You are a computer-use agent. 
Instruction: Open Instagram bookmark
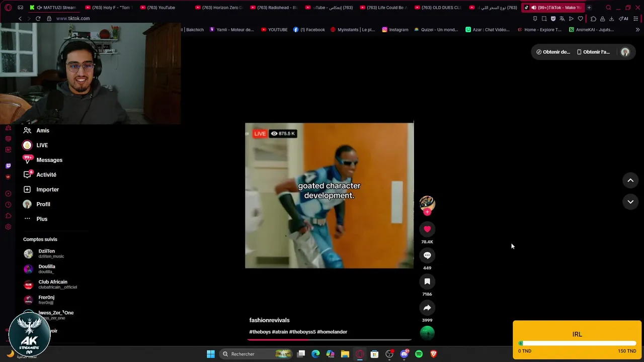coord(395,30)
